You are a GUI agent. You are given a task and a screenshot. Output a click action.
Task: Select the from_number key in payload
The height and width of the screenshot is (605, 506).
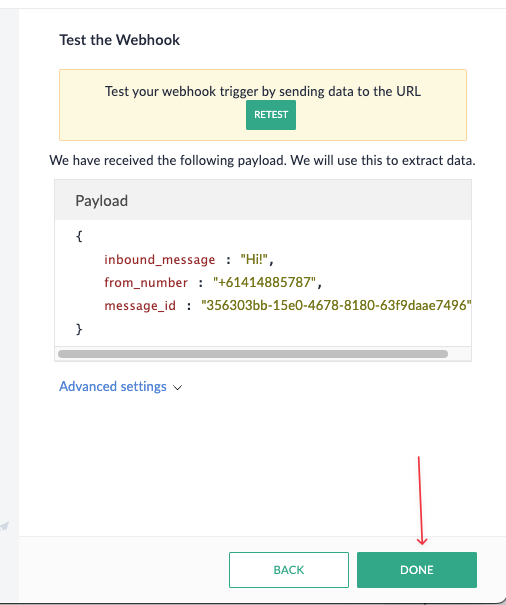[146, 282]
